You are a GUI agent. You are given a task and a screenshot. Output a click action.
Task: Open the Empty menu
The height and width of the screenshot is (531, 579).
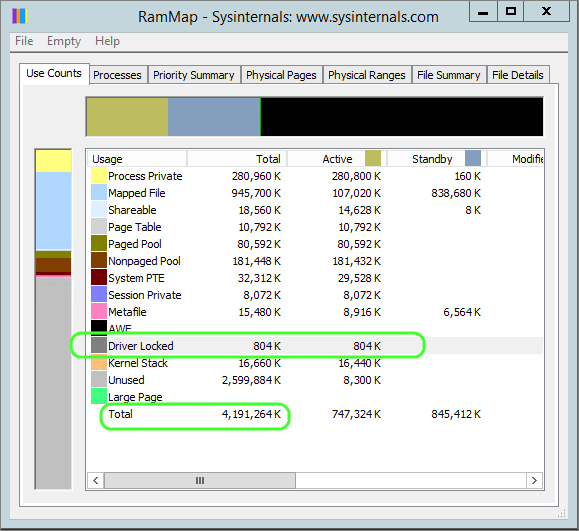tap(64, 41)
